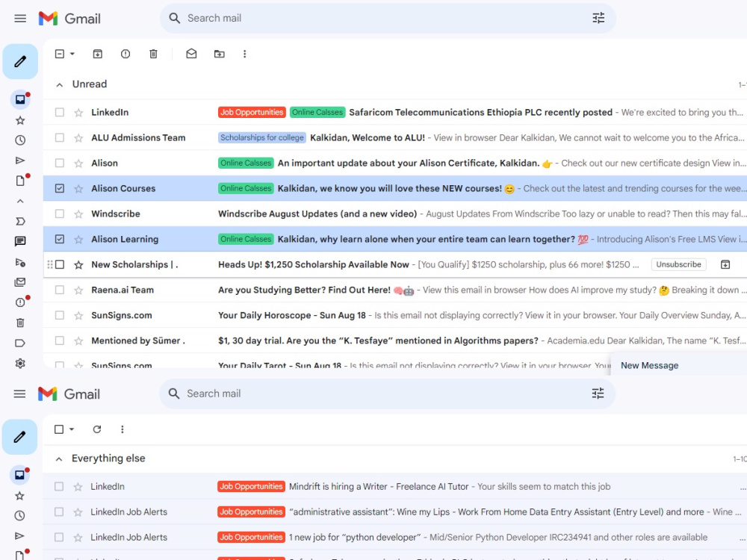
Task: Select the LinkedIn Safaricom email checkbox
Action: pos(60,113)
